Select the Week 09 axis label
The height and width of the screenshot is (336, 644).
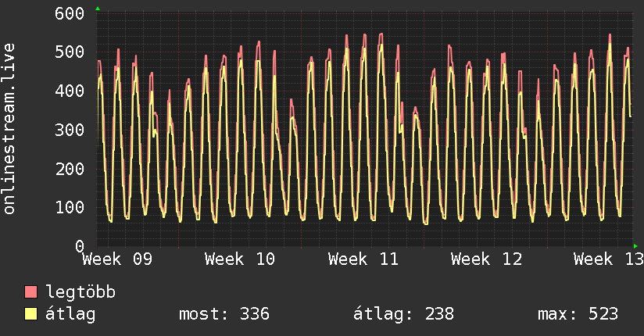116,259
